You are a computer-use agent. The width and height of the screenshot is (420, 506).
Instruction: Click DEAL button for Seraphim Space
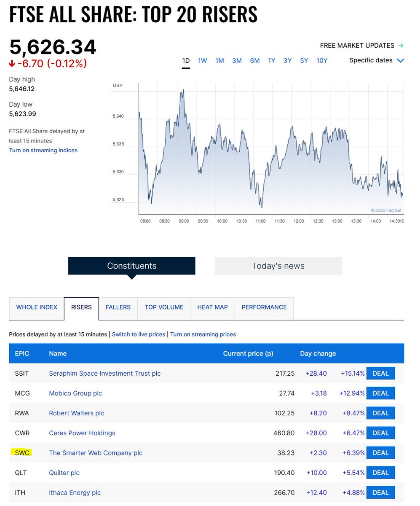click(380, 374)
